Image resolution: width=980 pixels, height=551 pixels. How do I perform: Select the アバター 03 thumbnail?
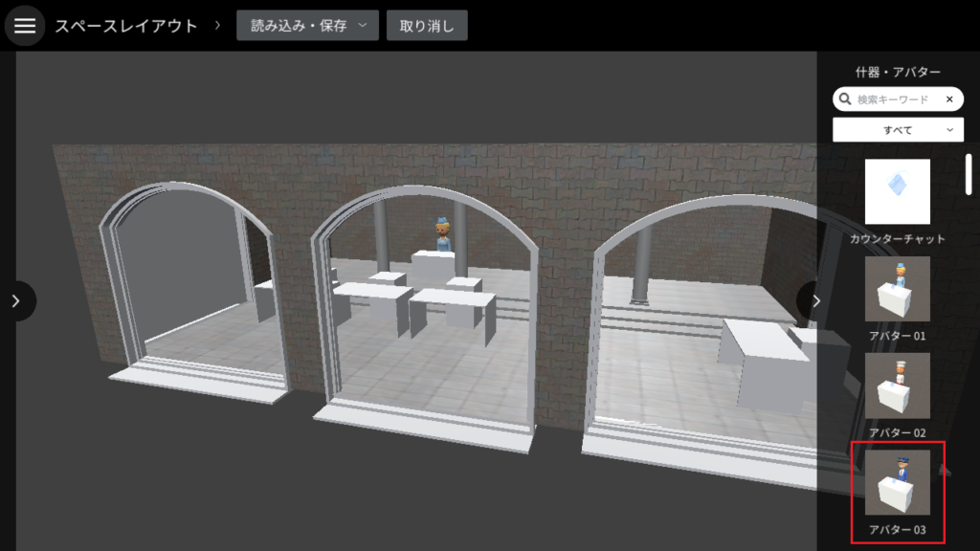(898, 482)
